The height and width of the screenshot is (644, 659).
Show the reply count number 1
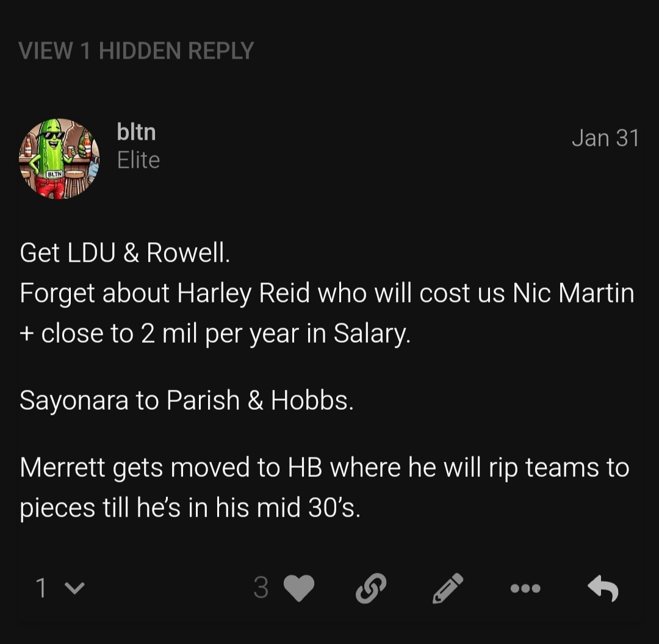(41, 588)
